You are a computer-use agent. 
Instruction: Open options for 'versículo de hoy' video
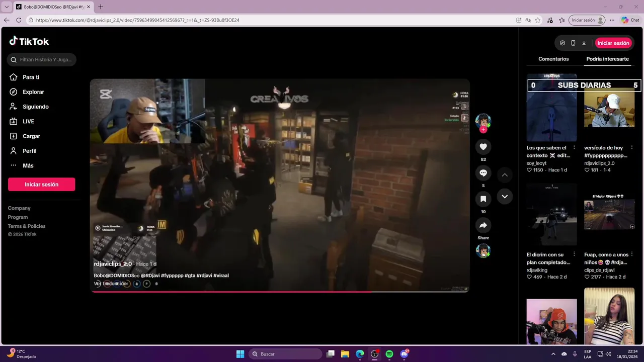[632, 147]
